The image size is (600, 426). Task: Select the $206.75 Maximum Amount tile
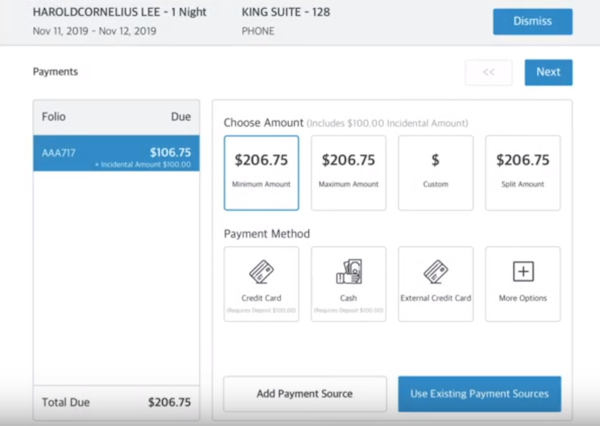349,173
